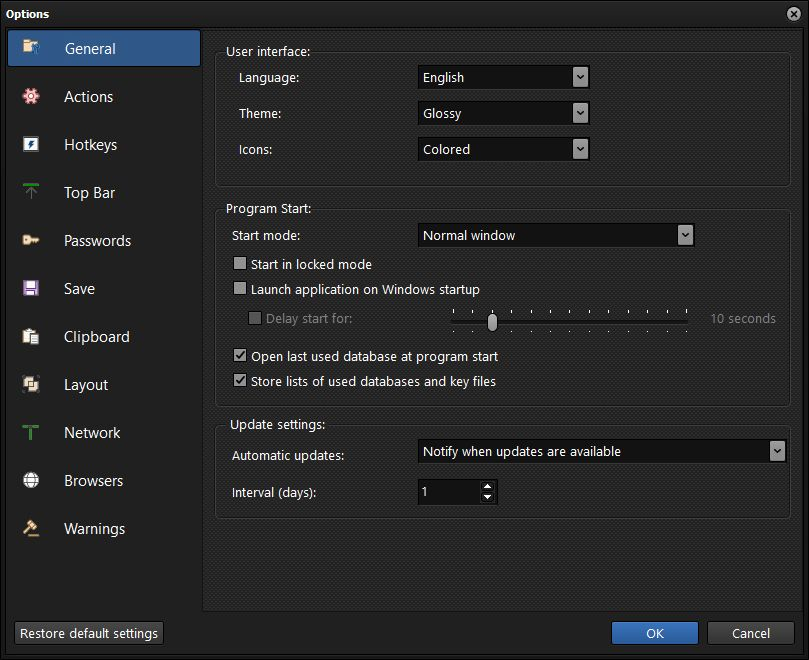Image resolution: width=809 pixels, height=660 pixels.
Task: Click the Browsers globe icon
Action: (31, 480)
